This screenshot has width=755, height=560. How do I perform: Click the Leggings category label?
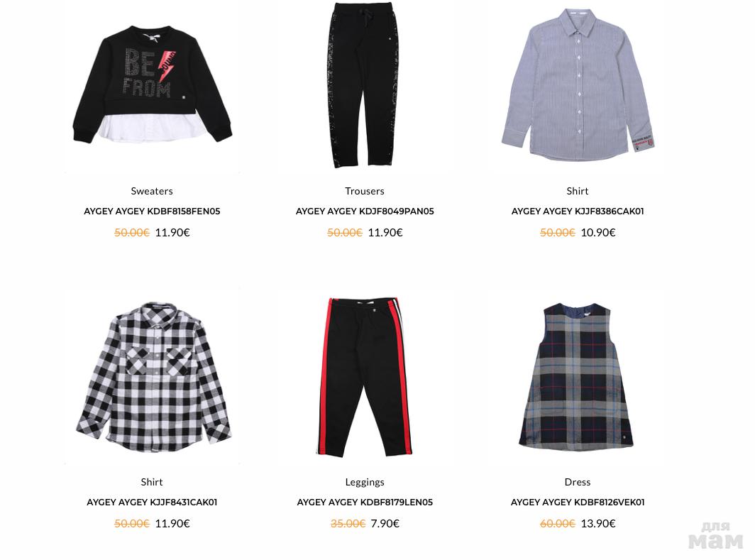point(365,482)
